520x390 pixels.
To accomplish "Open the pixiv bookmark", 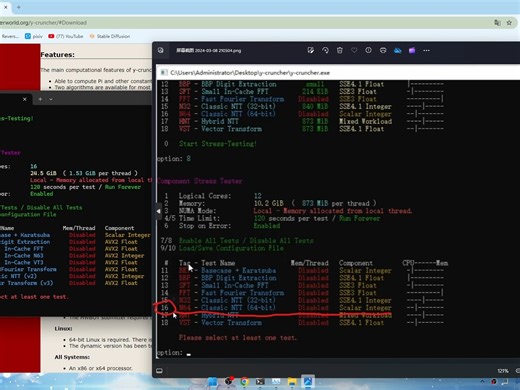I will point(34,36).
